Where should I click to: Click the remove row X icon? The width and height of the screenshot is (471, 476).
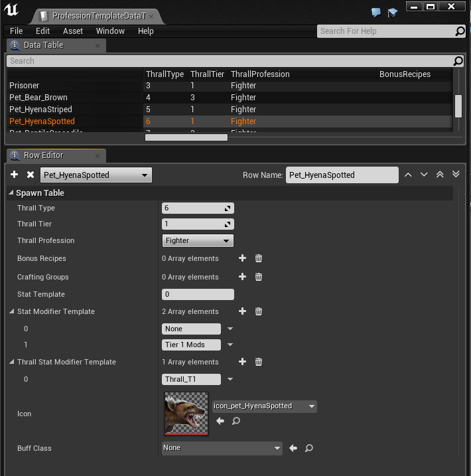(31, 175)
